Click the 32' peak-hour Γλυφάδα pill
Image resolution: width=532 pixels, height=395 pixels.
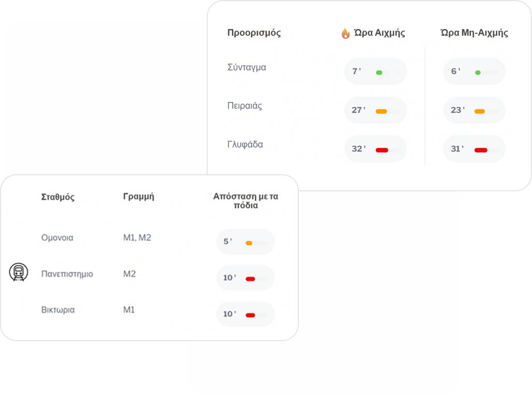point(376,149)
